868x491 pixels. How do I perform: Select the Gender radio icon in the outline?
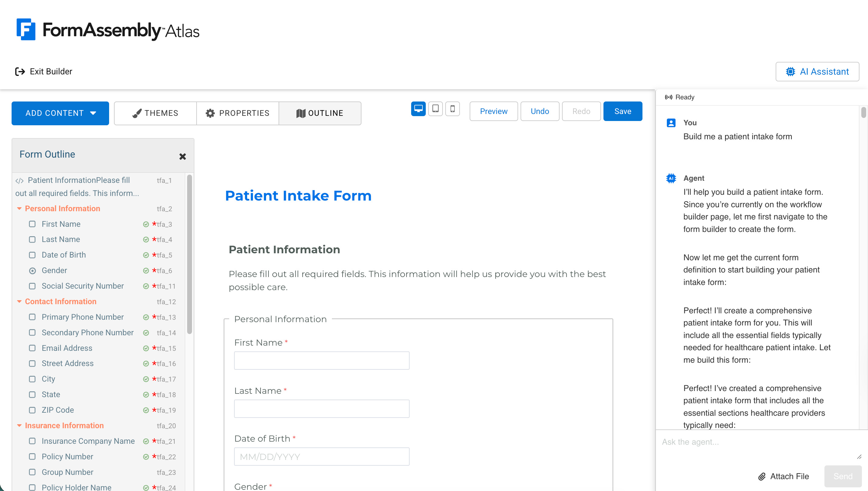coord(32,270)
